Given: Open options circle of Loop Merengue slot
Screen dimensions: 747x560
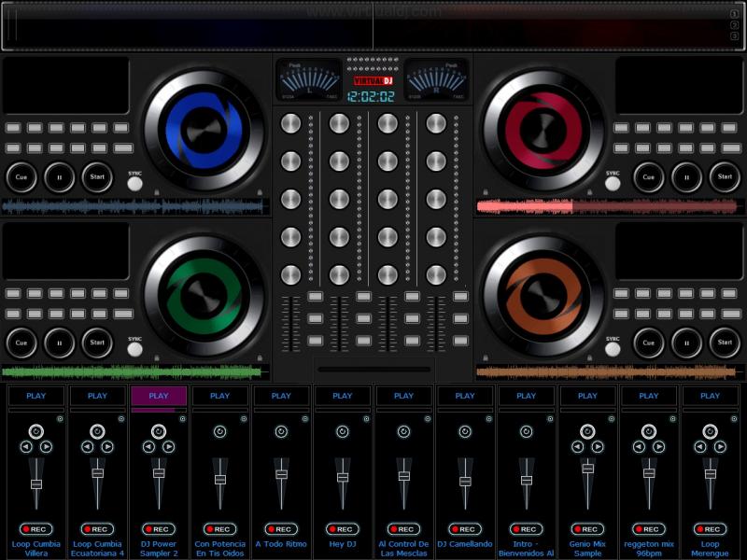Looking at the screenshot, I should (734, 419).
